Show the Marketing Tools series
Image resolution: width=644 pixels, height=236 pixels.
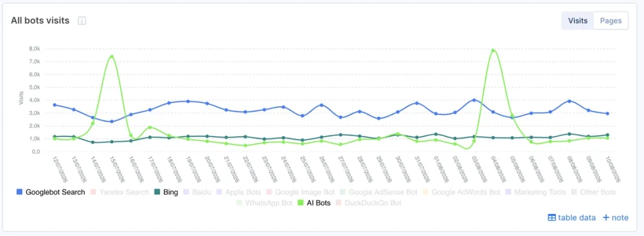click(536, 192)
